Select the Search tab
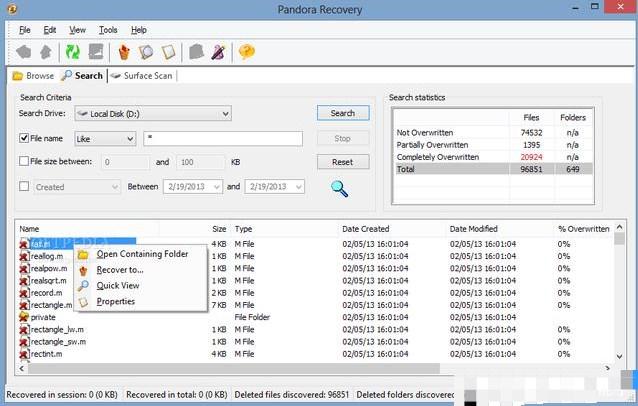Image resolution: width=638 pixels, height=406 pixels. [82, 76]
